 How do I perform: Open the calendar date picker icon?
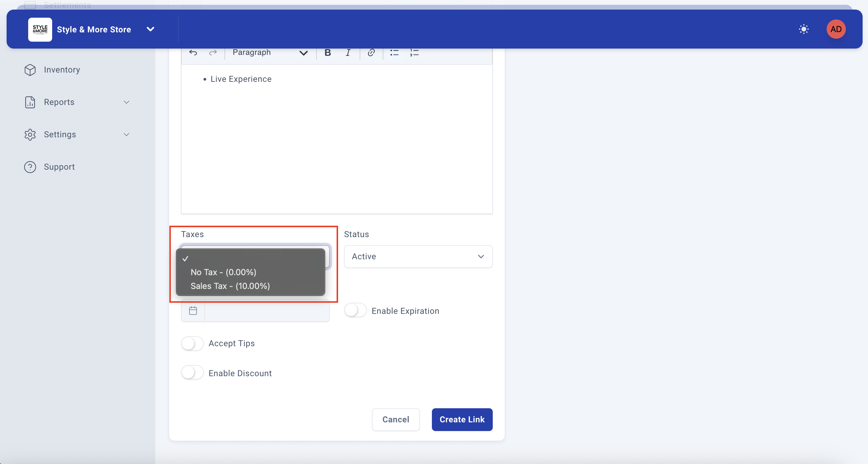[x=193, y=310]
